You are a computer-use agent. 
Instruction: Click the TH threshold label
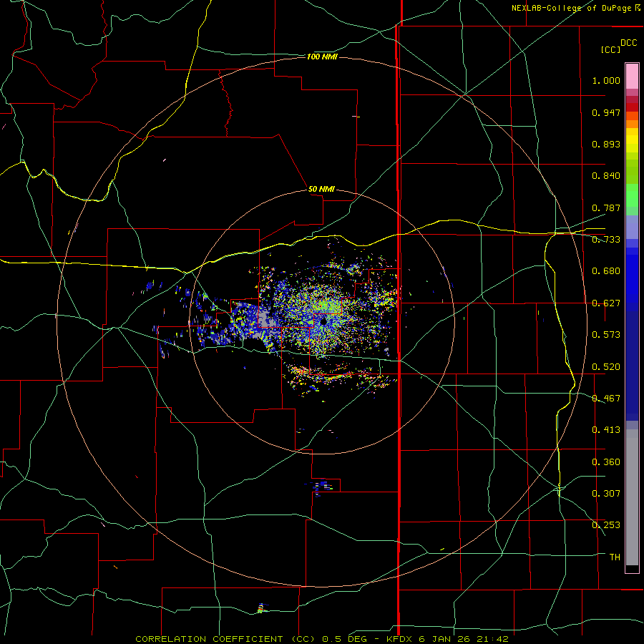click(615, 557)
